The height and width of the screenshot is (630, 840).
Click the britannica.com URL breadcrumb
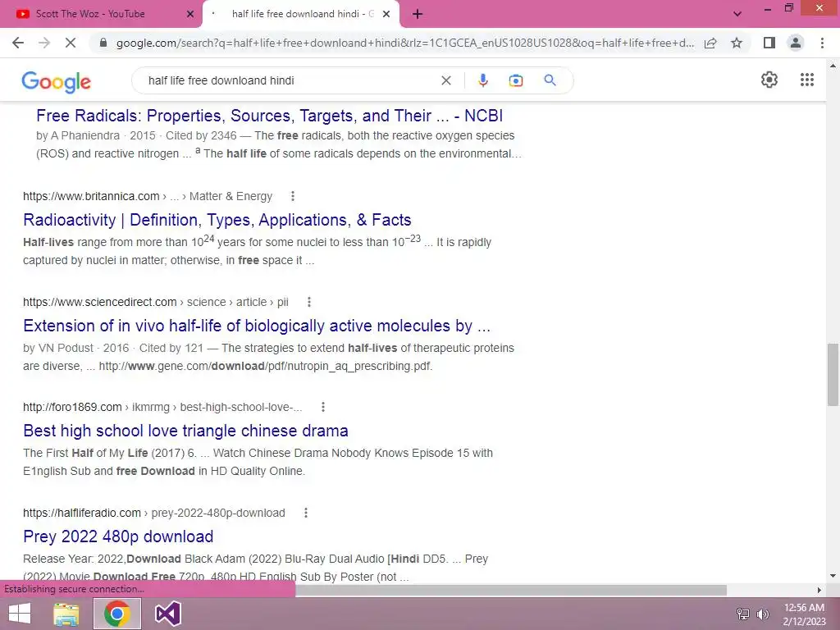point(148,196)
